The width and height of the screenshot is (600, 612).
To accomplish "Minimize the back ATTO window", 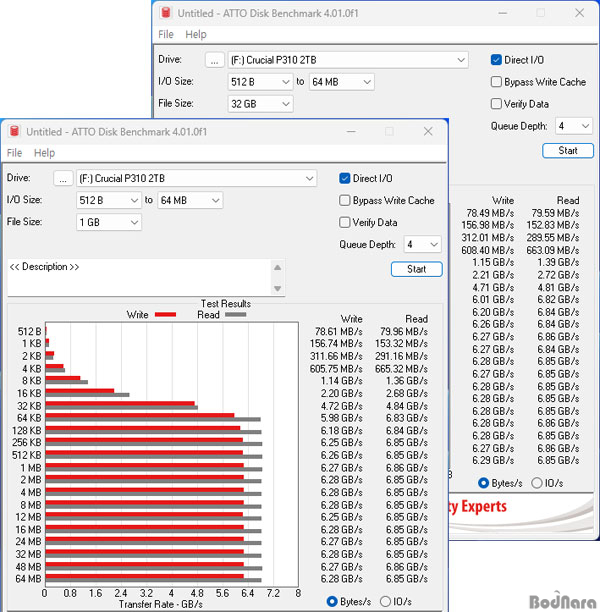I will (x=502, y=13).
